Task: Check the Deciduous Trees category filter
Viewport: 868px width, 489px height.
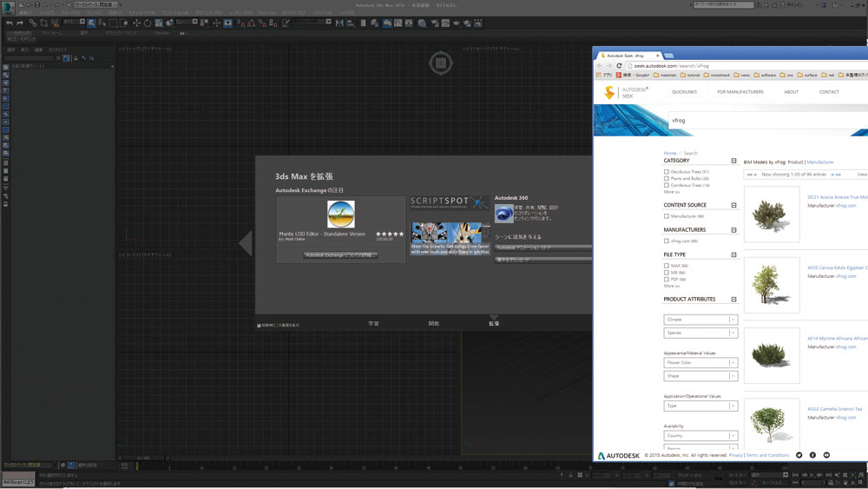Action: 667,172
